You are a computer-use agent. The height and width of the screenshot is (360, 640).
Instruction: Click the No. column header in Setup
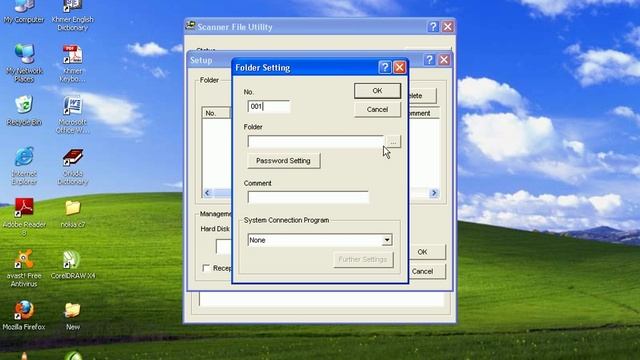[x=217, y=113]
